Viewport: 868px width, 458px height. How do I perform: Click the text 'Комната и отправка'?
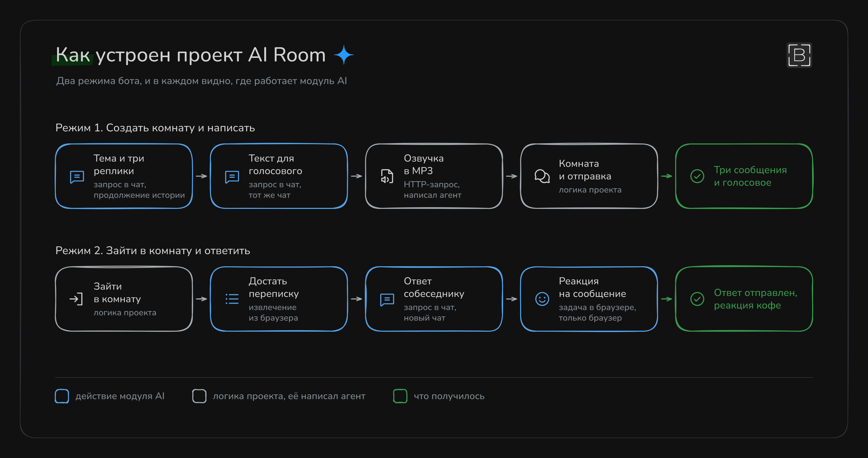[x=585, y=170]
